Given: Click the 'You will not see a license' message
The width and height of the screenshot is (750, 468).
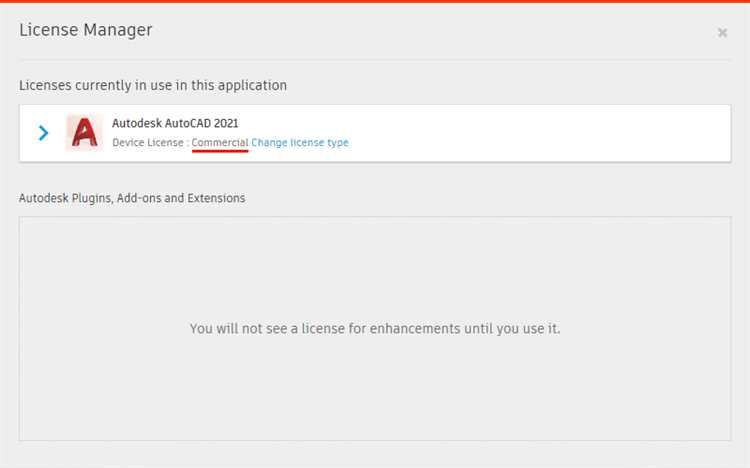Looking at the screenshot, I should tap(375, 329).
